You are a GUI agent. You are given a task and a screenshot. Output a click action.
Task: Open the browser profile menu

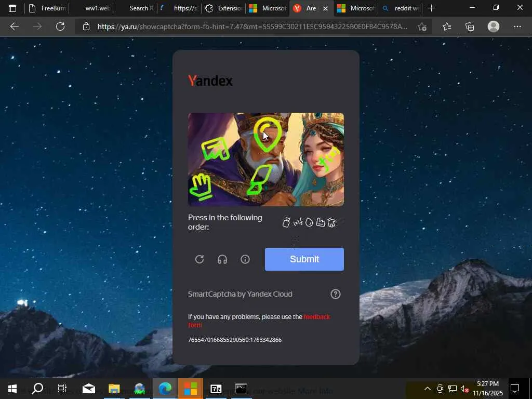tap(494, 26)
